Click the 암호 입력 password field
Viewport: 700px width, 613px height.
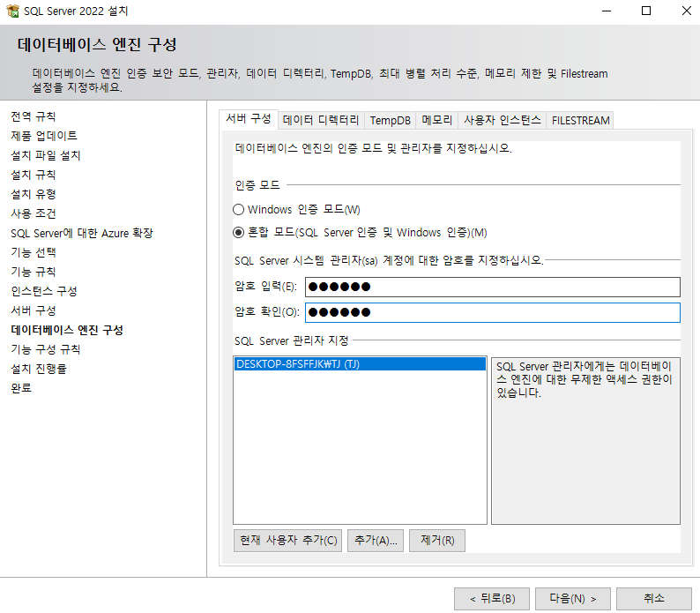[493, 287]
